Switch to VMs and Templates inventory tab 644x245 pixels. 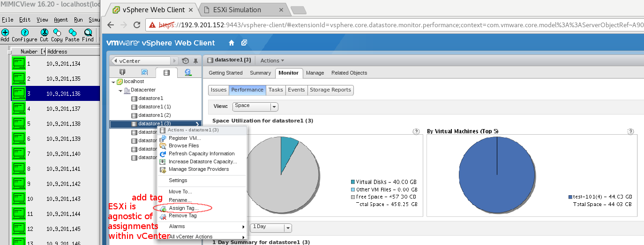(144, 72)
